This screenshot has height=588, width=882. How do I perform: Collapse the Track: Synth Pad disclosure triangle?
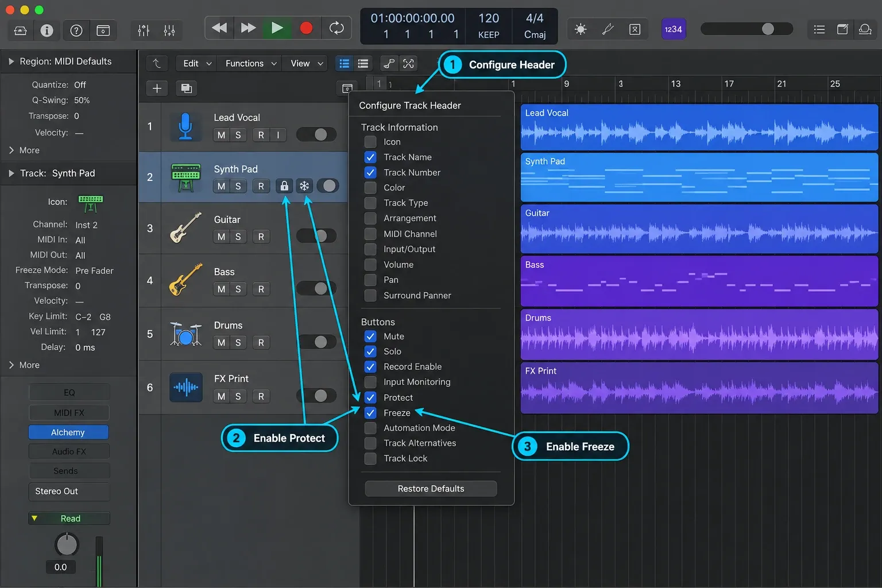pyautogui.click(x=11, y=173)
